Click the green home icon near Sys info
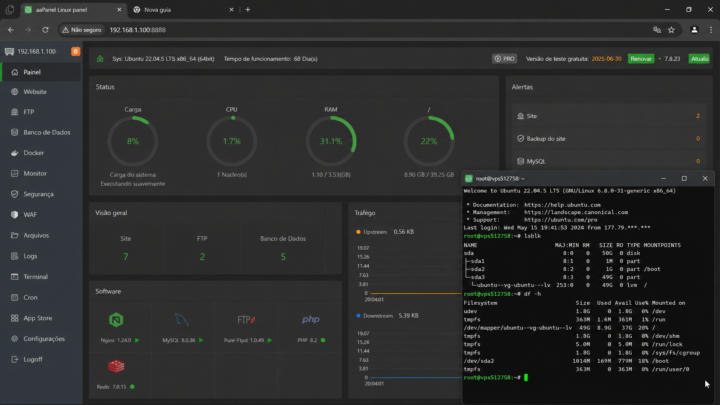The width and height of the screenshot is (720, 405). [100, 59]
